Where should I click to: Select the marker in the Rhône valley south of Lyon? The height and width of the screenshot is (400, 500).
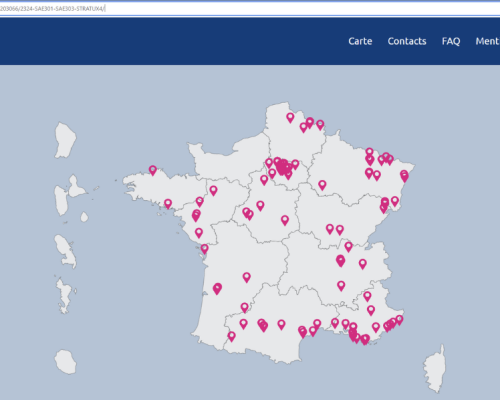(341, 286)
